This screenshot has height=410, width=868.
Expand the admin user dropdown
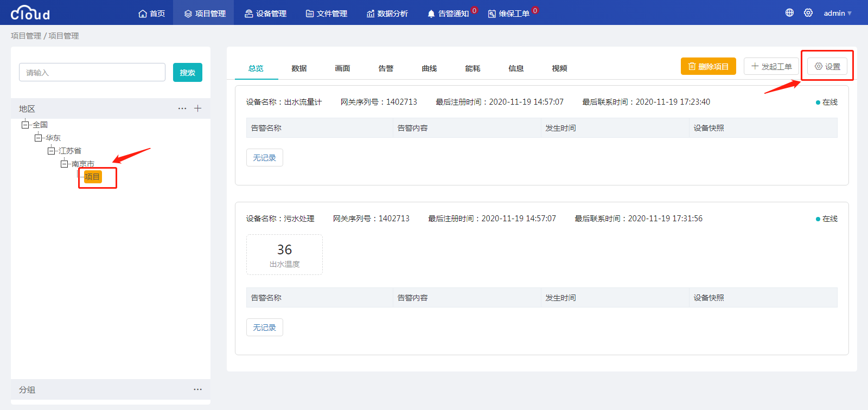[838, 13]
